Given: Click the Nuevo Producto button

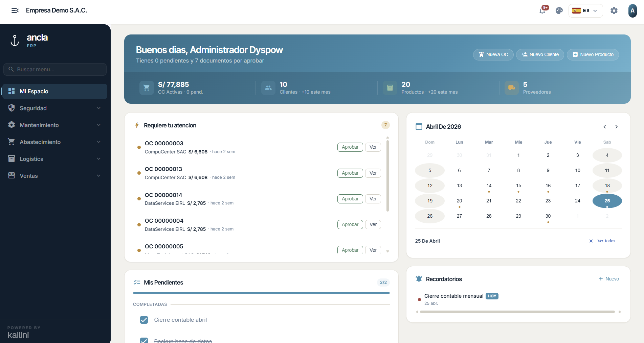Looking at the screenshot, I should pos(593,54).
